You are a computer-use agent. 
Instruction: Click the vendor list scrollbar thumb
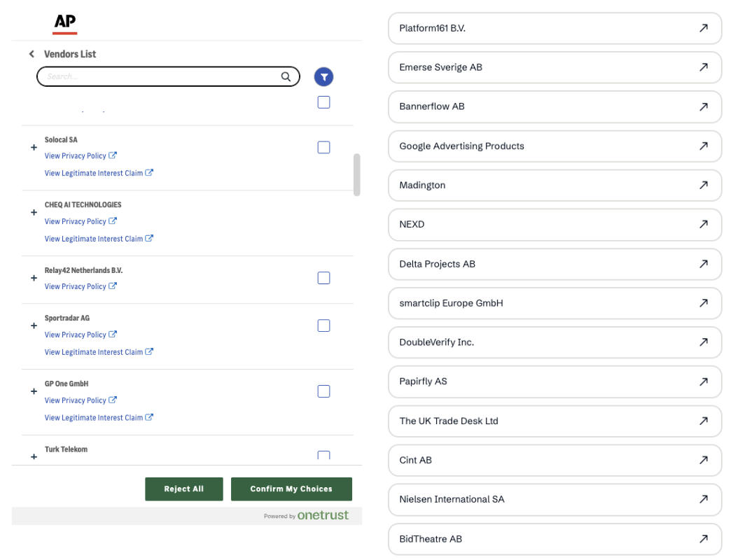(x=356, y=175)
